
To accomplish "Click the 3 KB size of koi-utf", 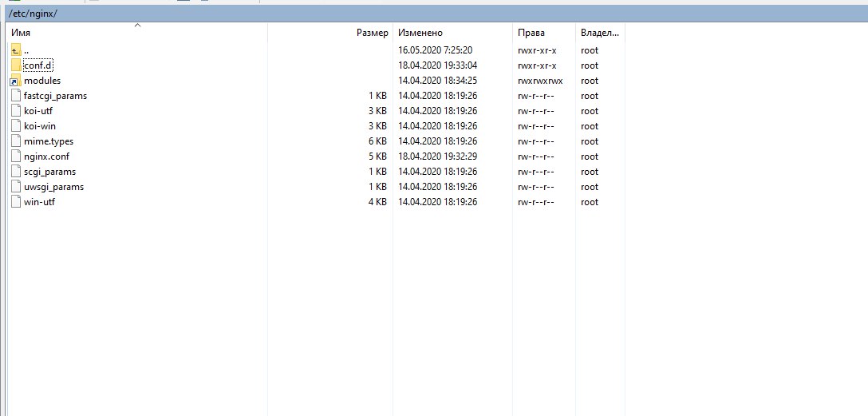I will 377,111.
